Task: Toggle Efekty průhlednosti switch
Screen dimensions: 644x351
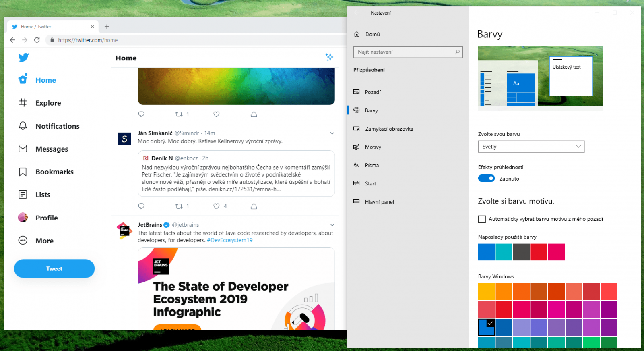Action: pos(486,178)
